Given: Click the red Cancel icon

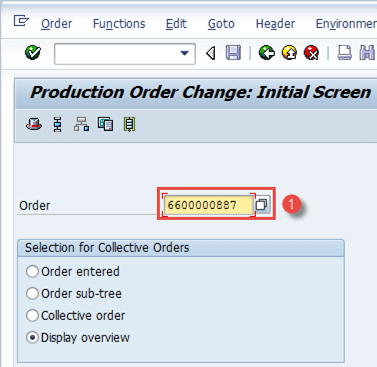Looking at the screenshot, I should coord(311,53).
